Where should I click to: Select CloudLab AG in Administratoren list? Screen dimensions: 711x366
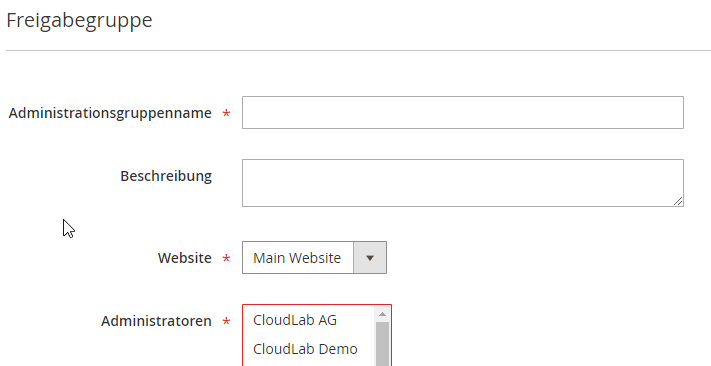(x=295, y=320)
